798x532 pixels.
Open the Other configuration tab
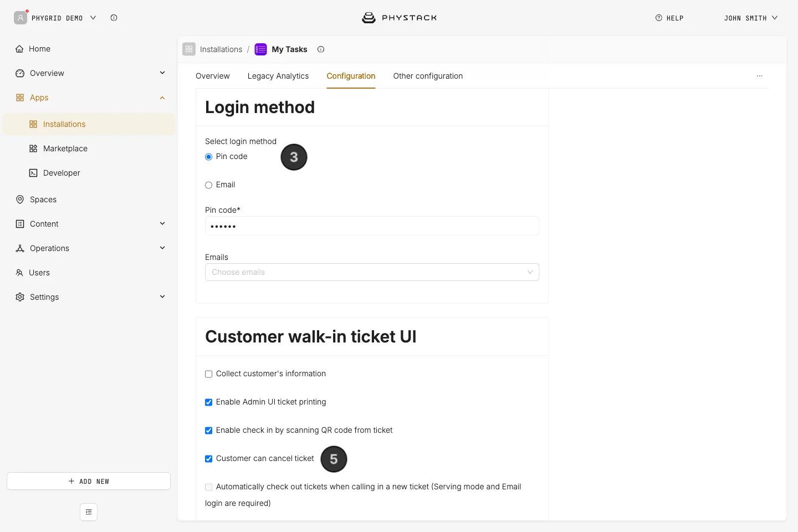[x=428, y=76]
